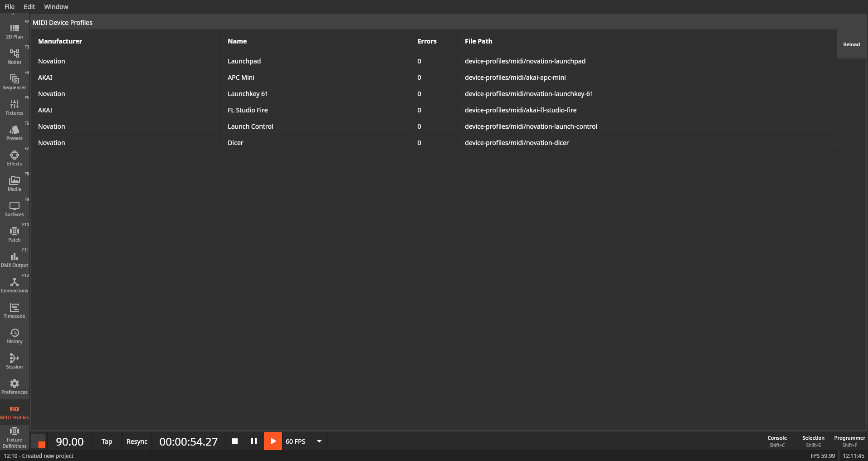This screenshot has width=868, height=461.
Task: Open the Console panel
Action: click(777, 441)
